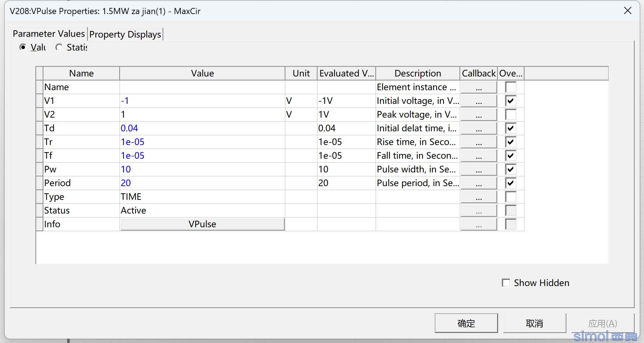
Task: Edit the Td value 0.04
Action: [202, 128]
